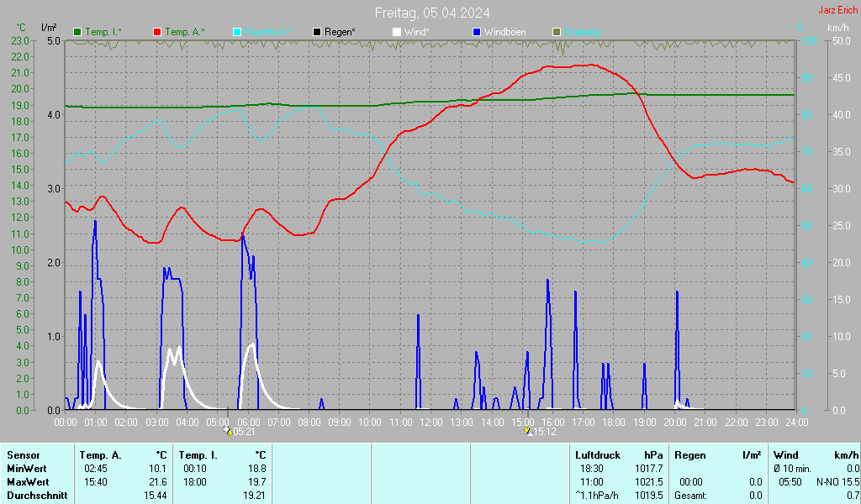
Task: Click the 'l/m²' rain axis unit label
Action: pos(49,28)
